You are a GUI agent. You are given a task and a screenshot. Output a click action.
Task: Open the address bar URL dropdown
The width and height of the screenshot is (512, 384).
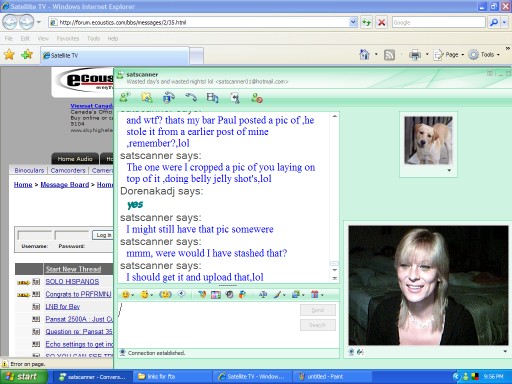[353, 22]
